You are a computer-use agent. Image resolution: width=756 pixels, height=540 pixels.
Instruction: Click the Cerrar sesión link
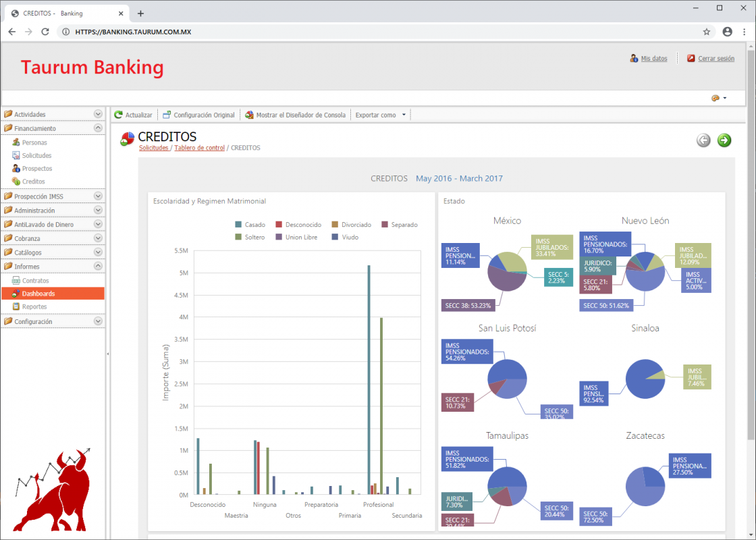pos(715,59)
